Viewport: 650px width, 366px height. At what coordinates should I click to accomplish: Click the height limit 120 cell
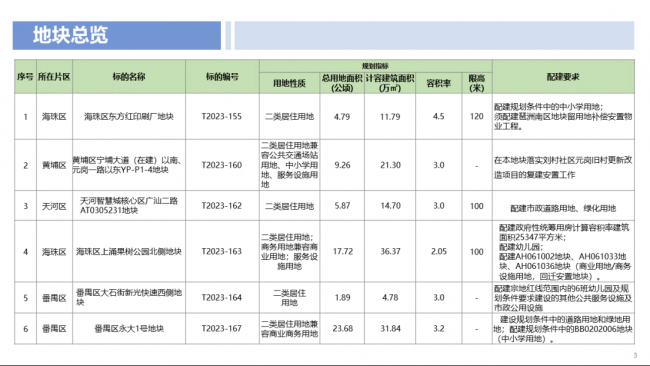point(477,116)
